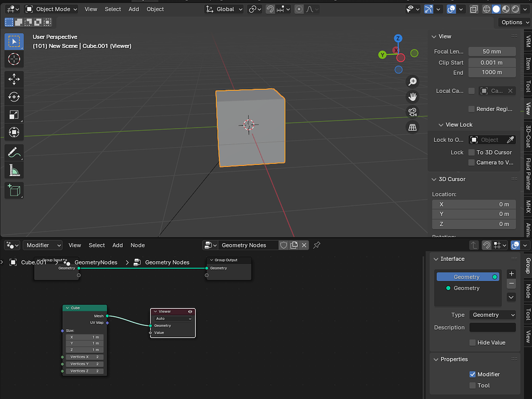This screenshot has width=532, height=399.
Task: Open Viewer node Auto domain dropdown
Action: pos(173,319)
